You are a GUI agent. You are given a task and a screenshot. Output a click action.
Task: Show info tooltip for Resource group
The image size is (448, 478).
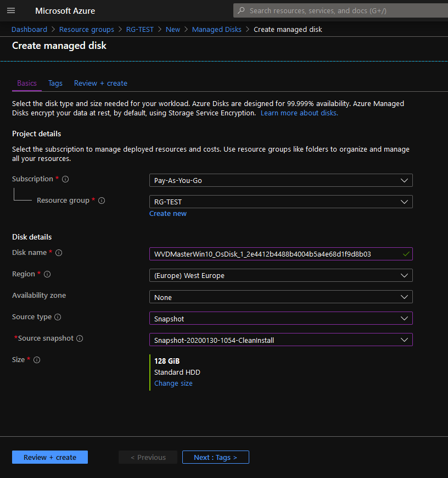click(102, 201)
